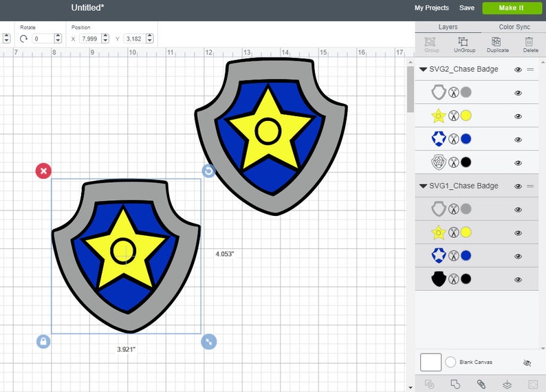The width and height of the screenshot is (546, 392).
Task: Click the Delete trash icon
Action: [x=529, y=42]
